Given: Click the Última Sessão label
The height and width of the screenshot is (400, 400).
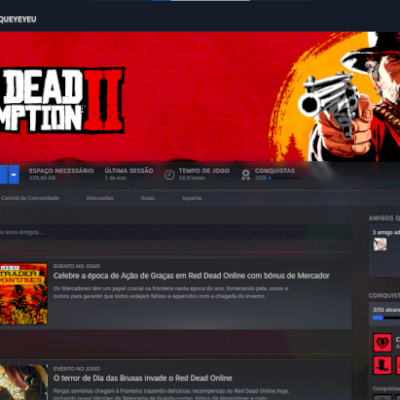Looking at the screenshot, I should pyautogui.click(x=129, y=171).
